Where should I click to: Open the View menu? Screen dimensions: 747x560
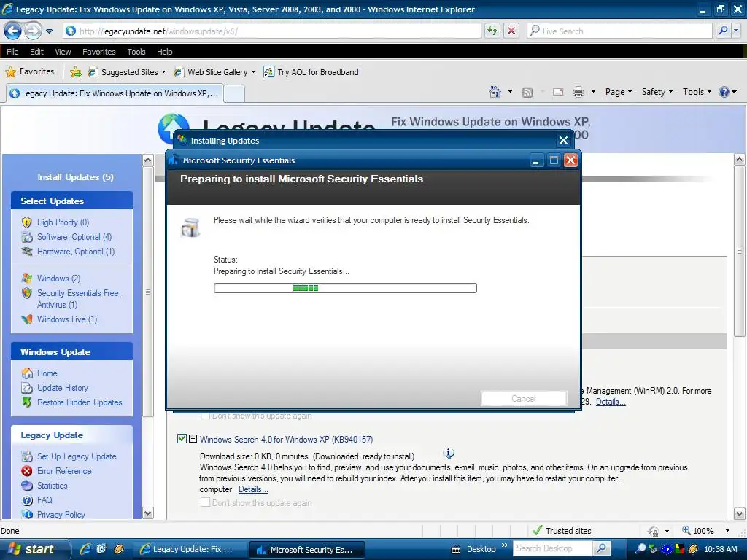point(63,52)
